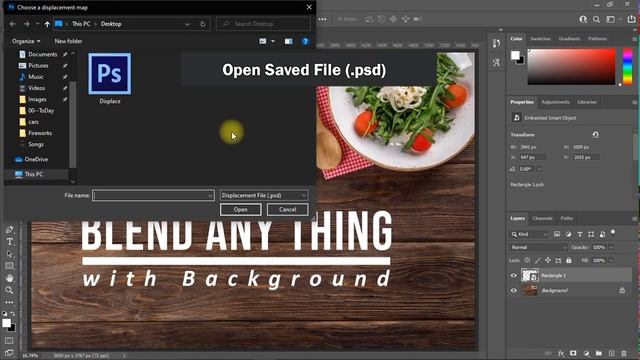Delete layer trash icon
This screenshot has height=360, width=640.
point(624,353)
